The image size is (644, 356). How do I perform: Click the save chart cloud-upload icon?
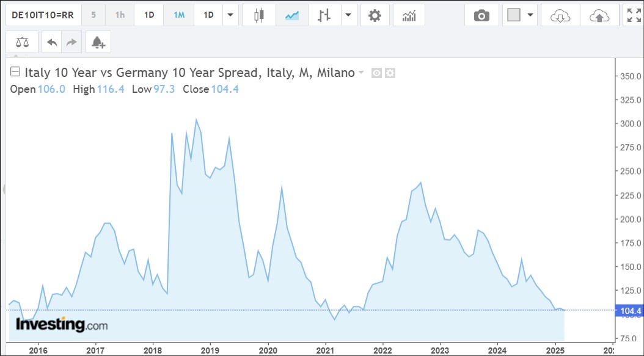tap(599, 15)
